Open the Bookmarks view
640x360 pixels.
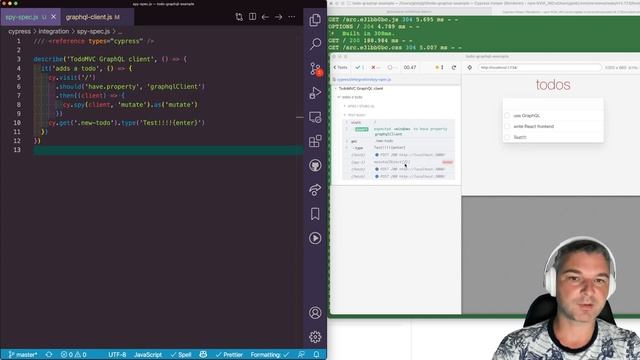coord(315,214)
